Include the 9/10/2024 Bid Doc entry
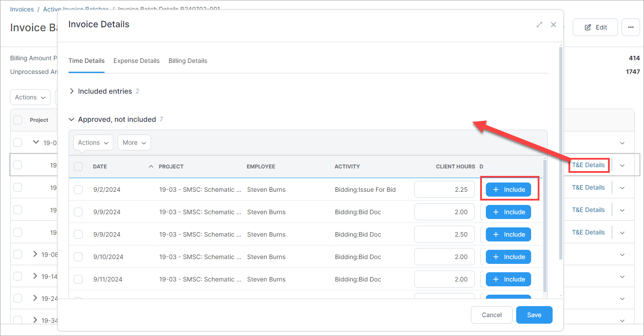Image resolution: width=644 pixels, height=336 pixels. 508,257
